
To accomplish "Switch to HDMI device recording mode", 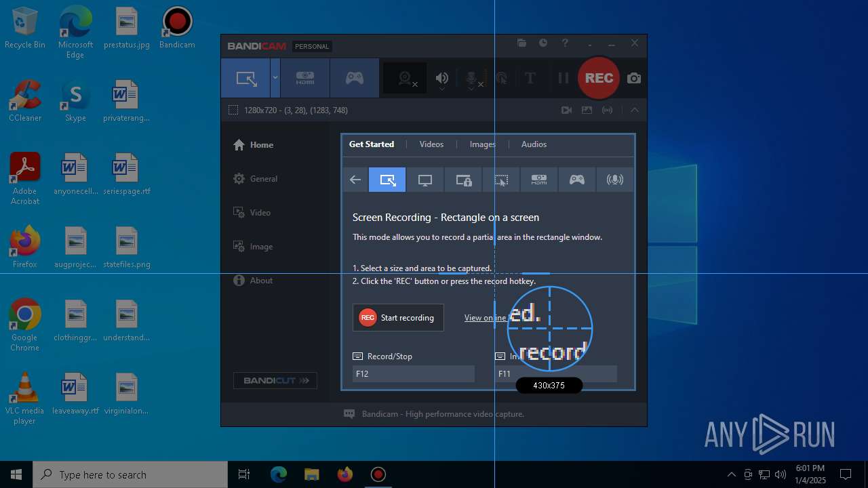I will click(x=305, y=78).
